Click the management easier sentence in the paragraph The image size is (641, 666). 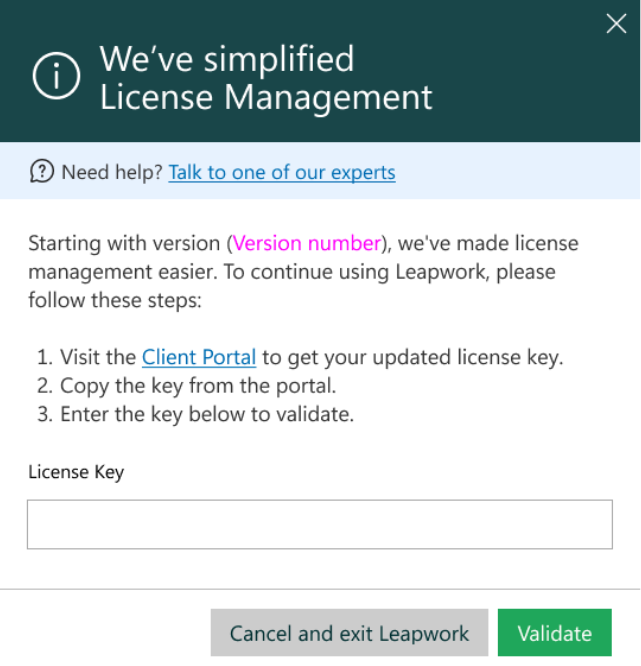123,272
